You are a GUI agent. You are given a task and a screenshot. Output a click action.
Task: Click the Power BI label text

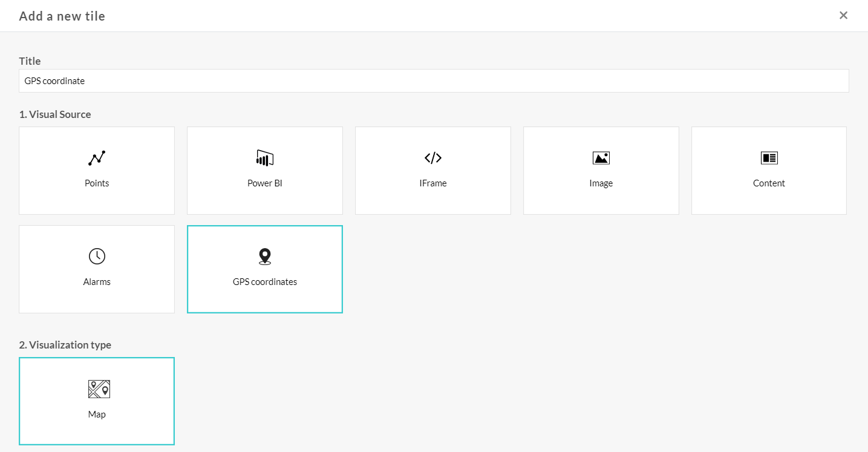tap(265, 183)
